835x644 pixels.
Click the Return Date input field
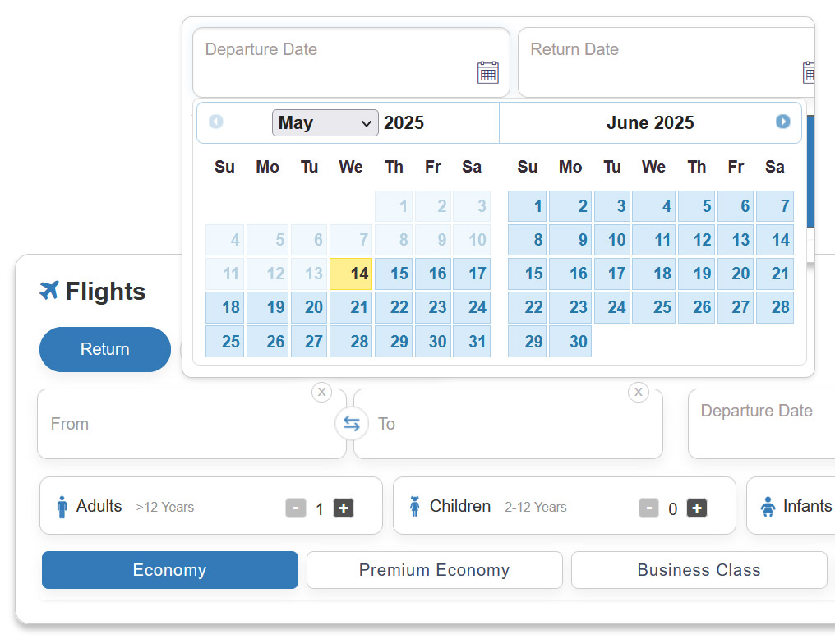coord(666,62)
